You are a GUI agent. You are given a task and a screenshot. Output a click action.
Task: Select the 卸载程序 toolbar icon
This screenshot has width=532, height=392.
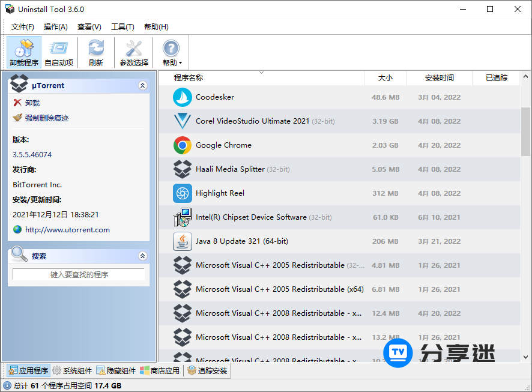pos(23,52)
